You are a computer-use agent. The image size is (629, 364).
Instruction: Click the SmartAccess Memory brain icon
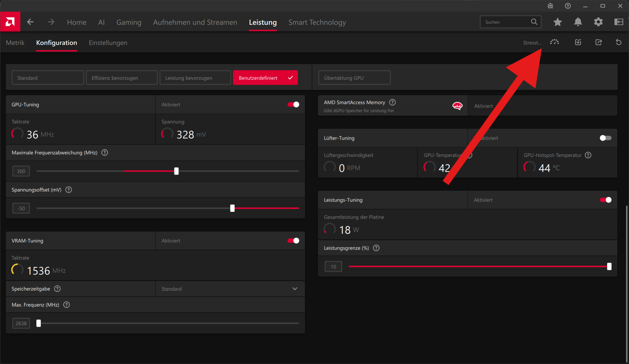(x=457, y=106)
